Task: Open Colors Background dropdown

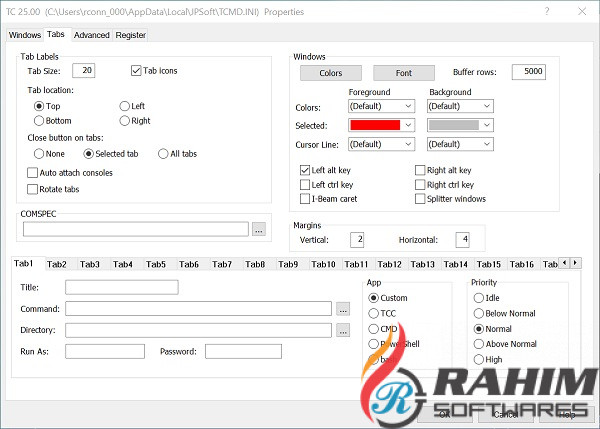Action: click(x=487, y=106)
